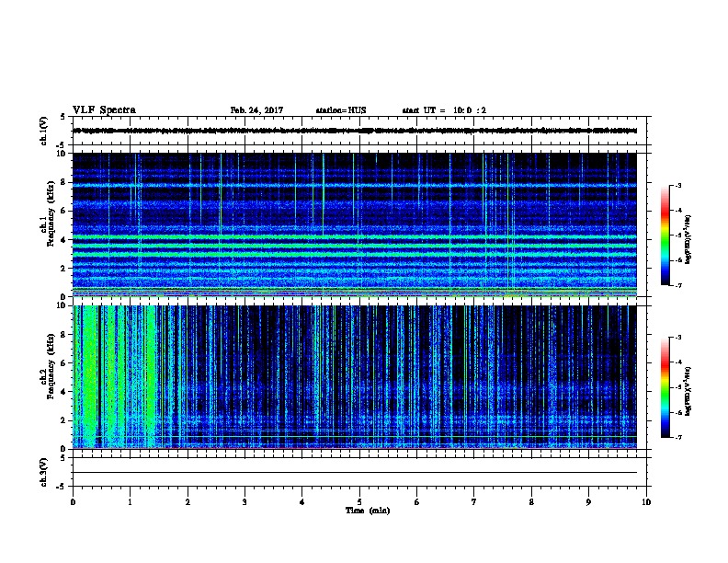
Task: Click time axis tick label "1"
Action: click(130, 502)
